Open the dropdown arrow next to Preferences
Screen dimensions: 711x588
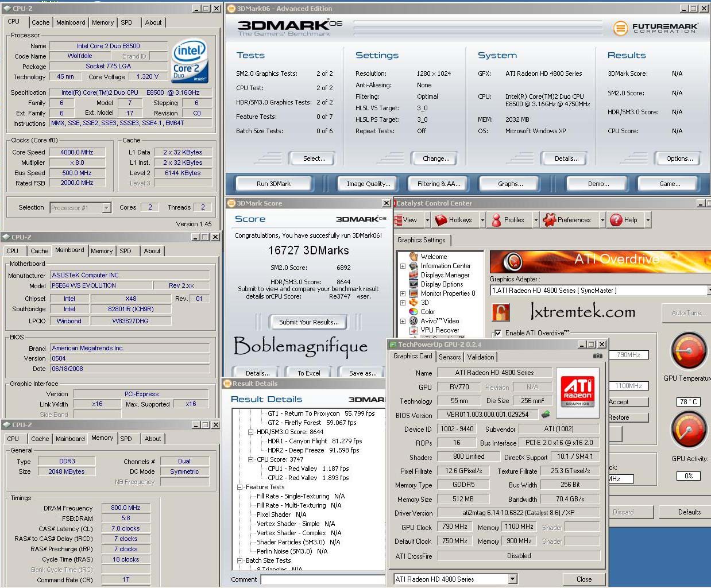(x=602, y=220)
